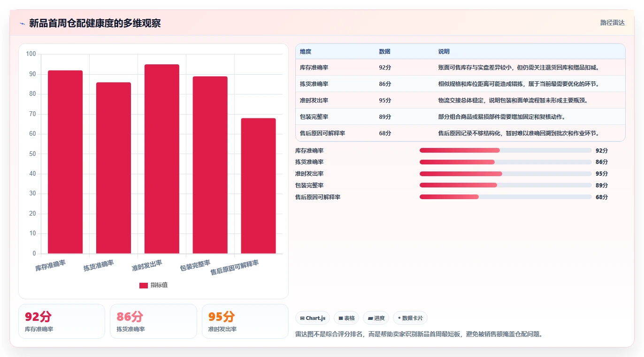Click the 89分 value in the table
This screenshot has height=357, width=644.
(x=385, y=117)
